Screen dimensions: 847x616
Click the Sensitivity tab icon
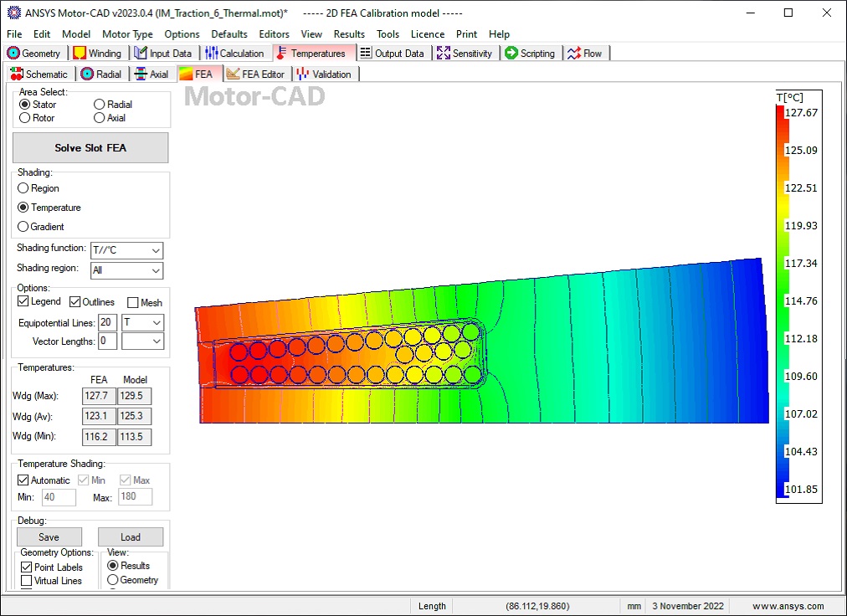[x=444, y=53]
